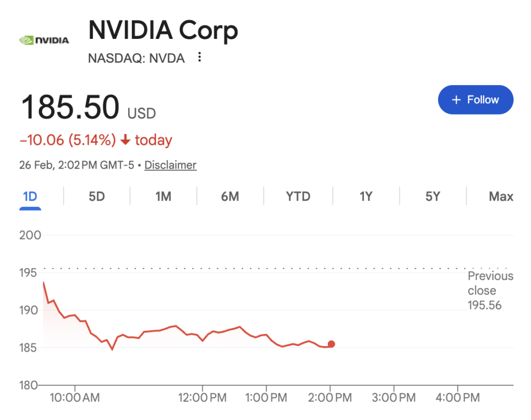The width and height of the screenshot is (531, 420).
Task: Open the 1Y chart view
Action: (366, 197)
